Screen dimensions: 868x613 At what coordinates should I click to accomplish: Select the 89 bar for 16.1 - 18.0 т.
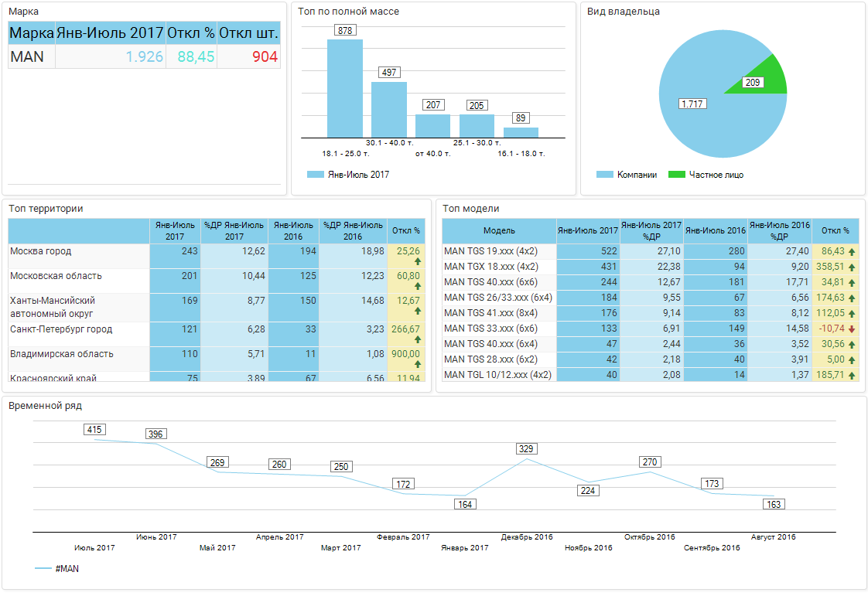(521, 133)
